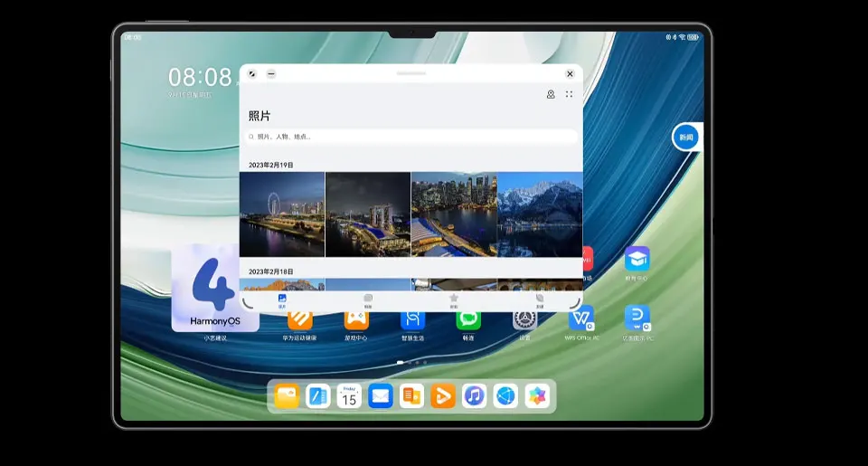The image size is (868, 466).
Task: Click the 2023年2月19日 date heading
Action: click(270, 165)
